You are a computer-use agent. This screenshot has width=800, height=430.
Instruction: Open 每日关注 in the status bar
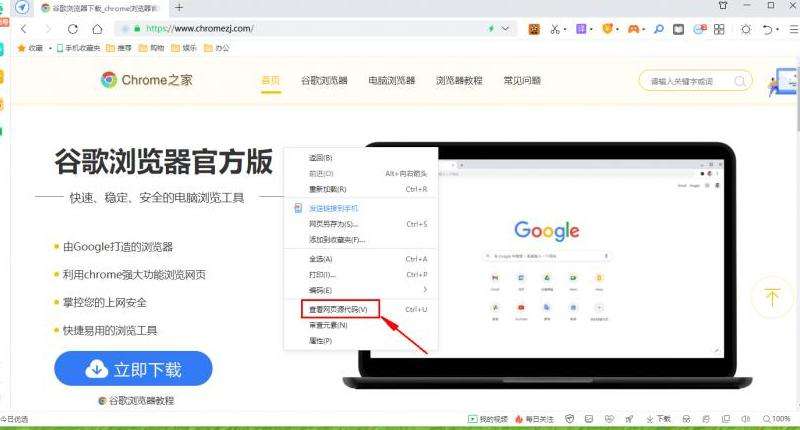click(x=534, y=419)
